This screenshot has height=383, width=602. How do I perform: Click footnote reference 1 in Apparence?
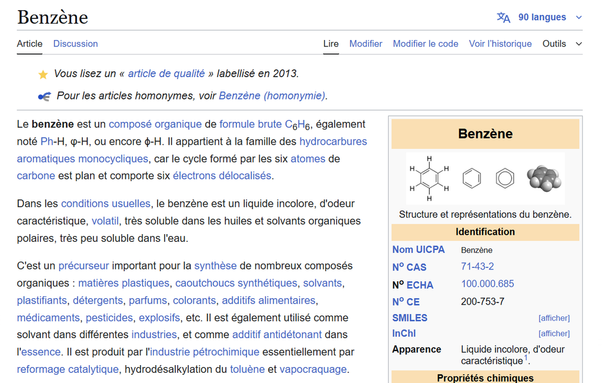click(x=526, y=358)
